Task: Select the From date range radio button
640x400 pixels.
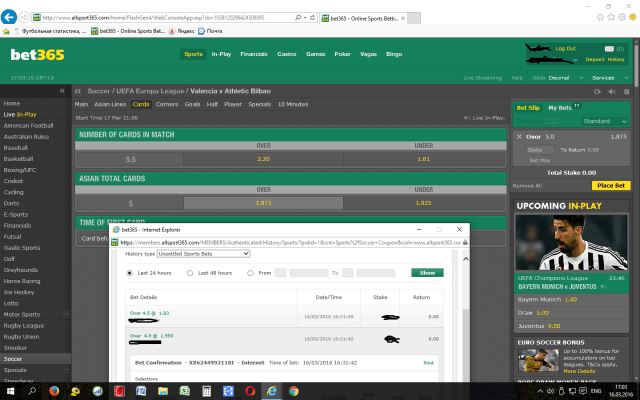Action: [x=250, y=273]
